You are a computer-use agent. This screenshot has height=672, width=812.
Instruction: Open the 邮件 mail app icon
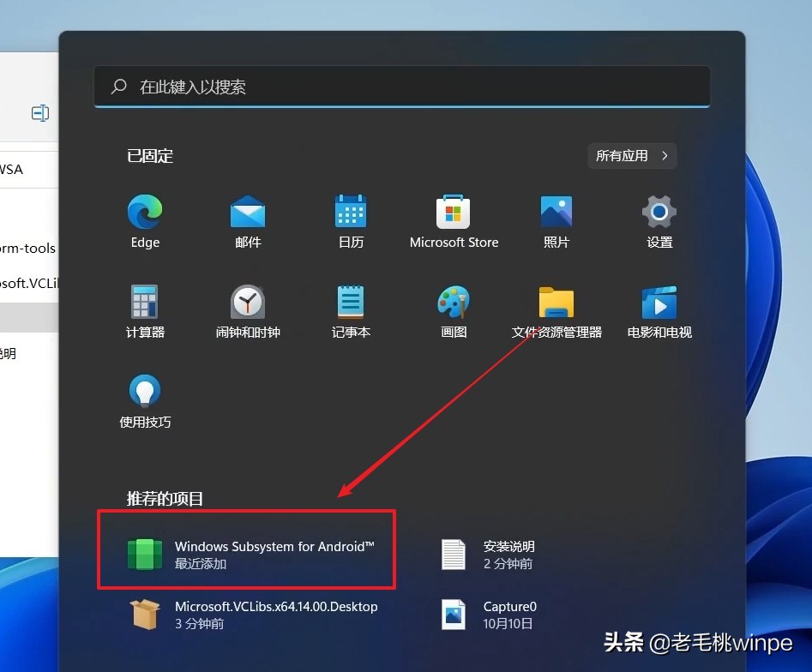pos(248,221)
